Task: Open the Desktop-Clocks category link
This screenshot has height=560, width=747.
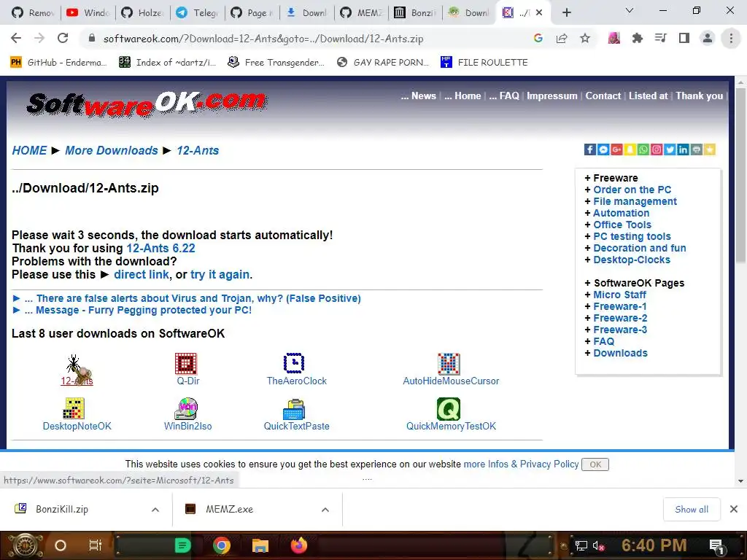Action: (632, 260)
